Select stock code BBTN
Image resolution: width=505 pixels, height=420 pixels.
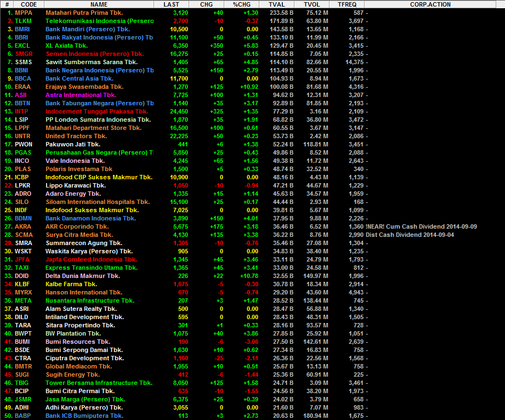(22, 103)
